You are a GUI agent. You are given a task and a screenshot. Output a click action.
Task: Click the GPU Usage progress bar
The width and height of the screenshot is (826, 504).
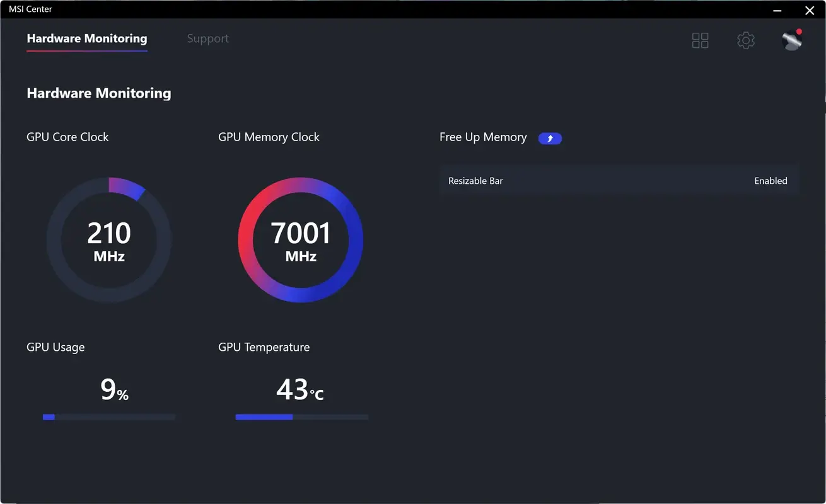(x=108, y=416)
